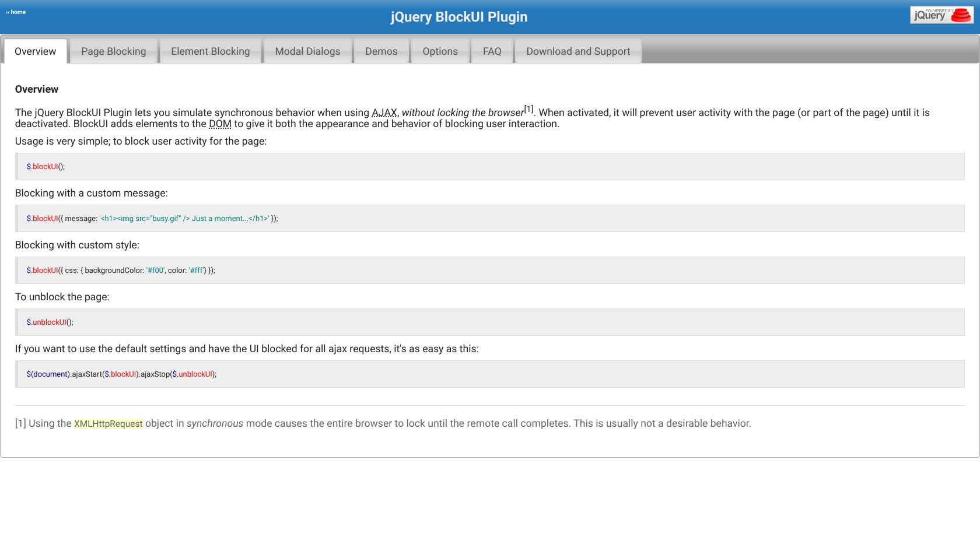Screen dimensions: 980x551
Task: Open the Demos tab
Action: click(x=381, y=51)
